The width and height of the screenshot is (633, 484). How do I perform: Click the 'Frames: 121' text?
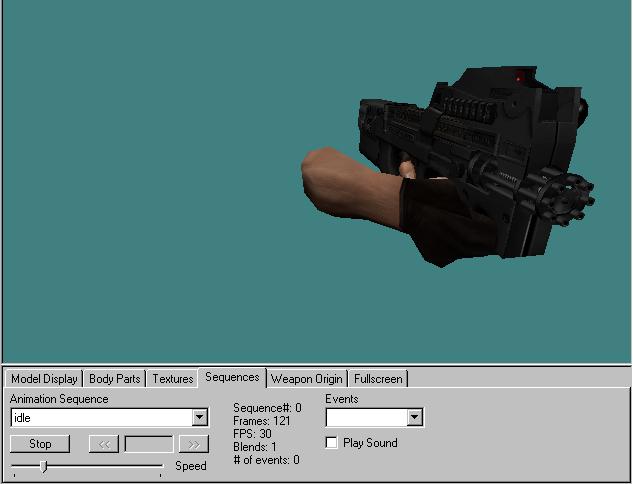pyautogui.click(x=262, y=421)
